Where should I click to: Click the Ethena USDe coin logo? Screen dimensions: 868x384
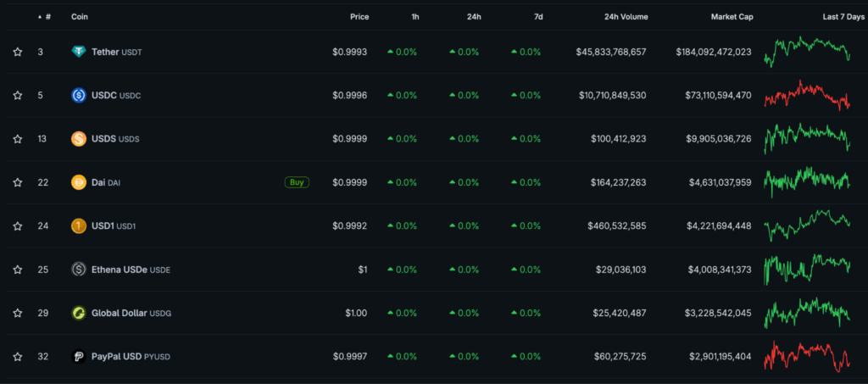[x=79, y=270]
